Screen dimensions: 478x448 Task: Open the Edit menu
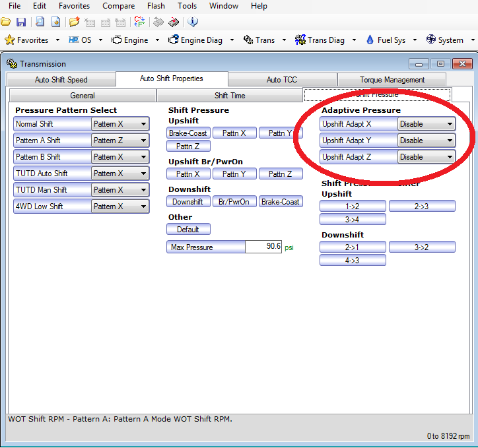click(40, 6)
